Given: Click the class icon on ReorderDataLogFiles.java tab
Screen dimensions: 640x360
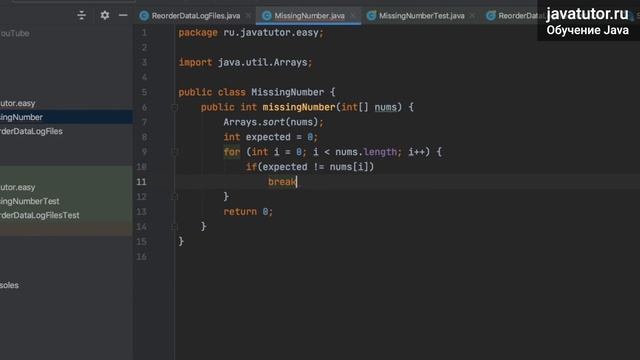Looking at the screenshot, I should pos(144,16).
